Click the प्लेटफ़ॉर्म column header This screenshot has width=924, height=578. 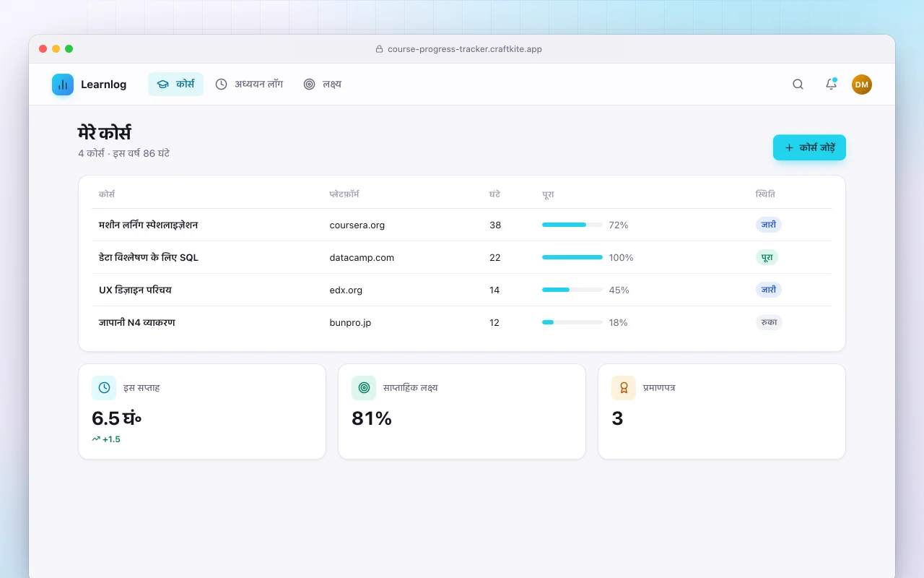point(344,194)
